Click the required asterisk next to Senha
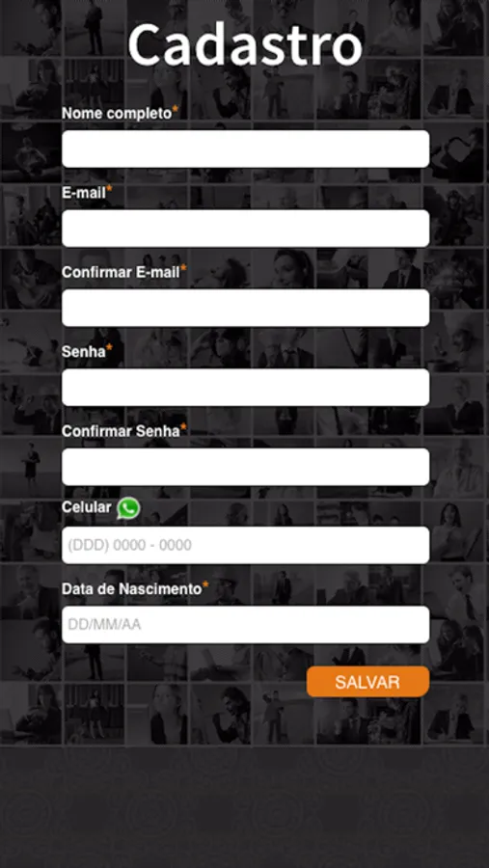Image resolution: width=489 pixels, height=868 pixels. pos(109,347)
